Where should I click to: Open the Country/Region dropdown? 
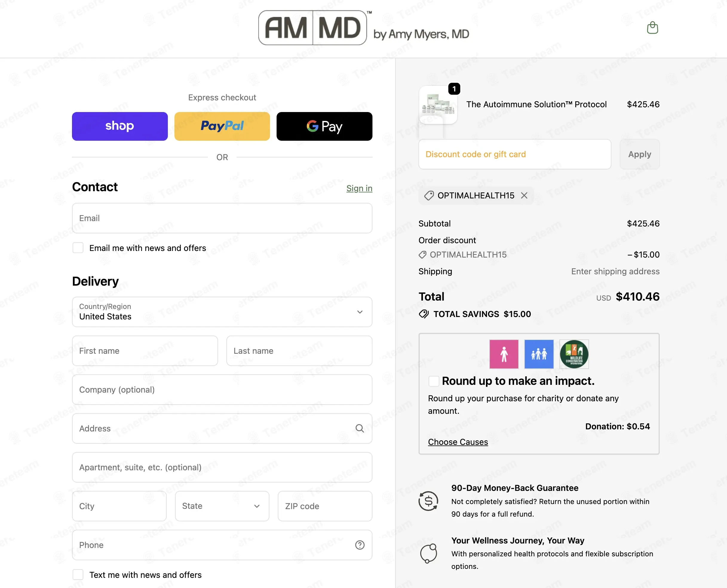click(222, 312)
